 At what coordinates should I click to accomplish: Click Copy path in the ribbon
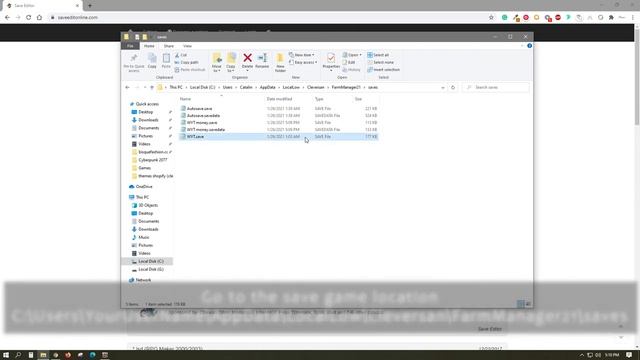tap(187, 62)
